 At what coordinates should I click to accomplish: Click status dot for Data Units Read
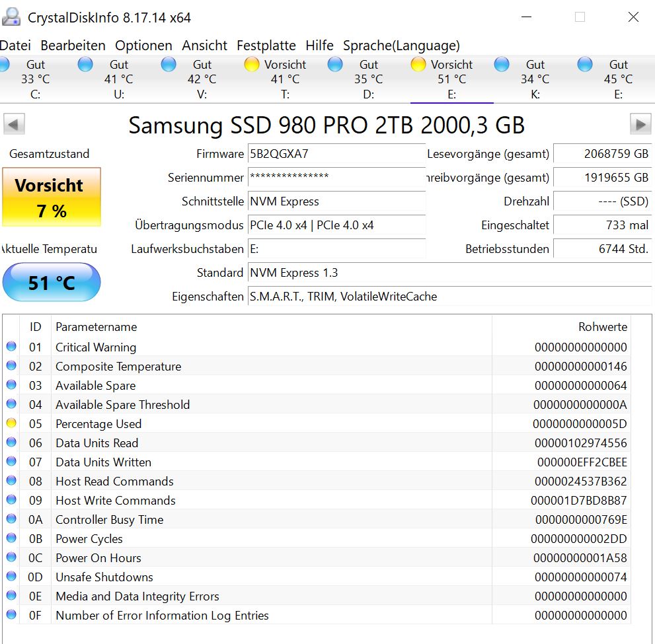click(11, 443)
